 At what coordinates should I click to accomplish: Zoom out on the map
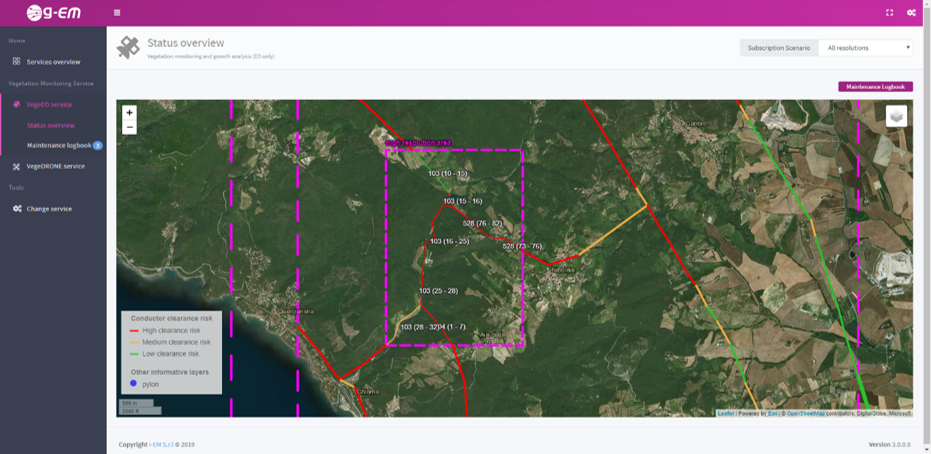[129, 127]
